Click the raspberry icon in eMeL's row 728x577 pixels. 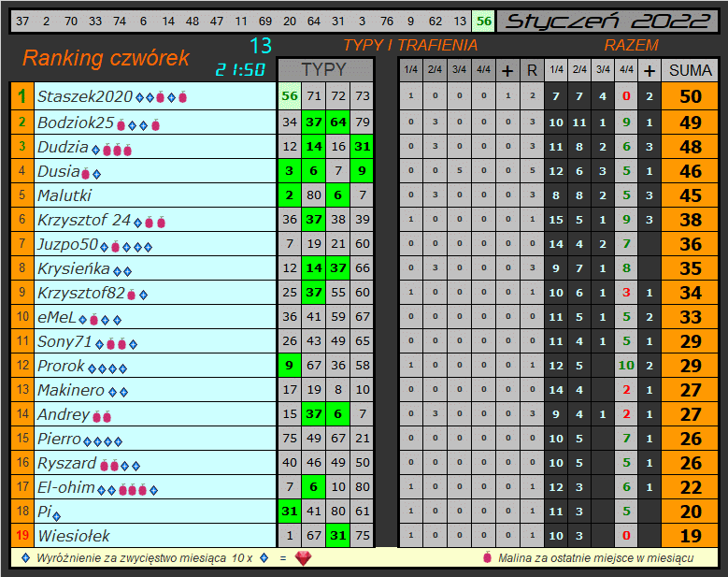pyautogui.click(x=93, y=320)
